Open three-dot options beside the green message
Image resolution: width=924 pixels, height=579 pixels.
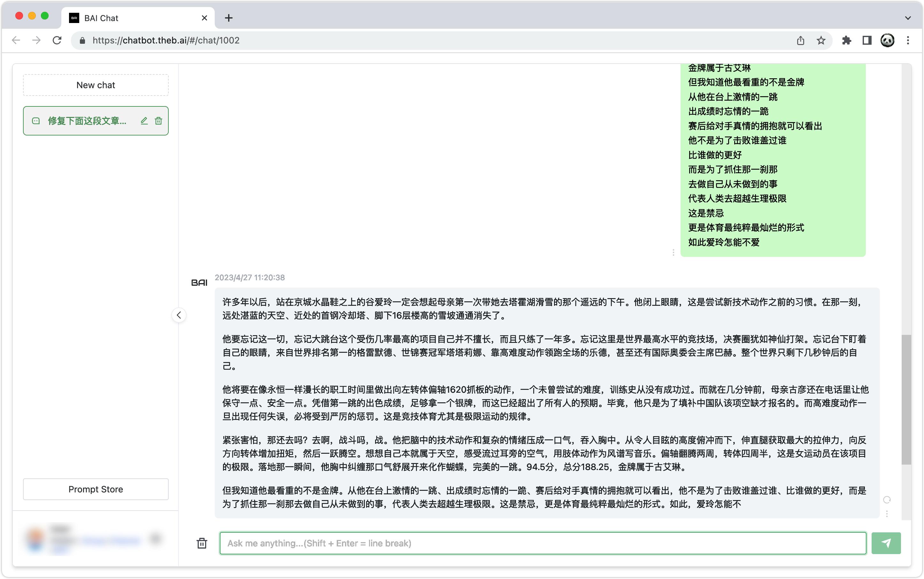673,252
